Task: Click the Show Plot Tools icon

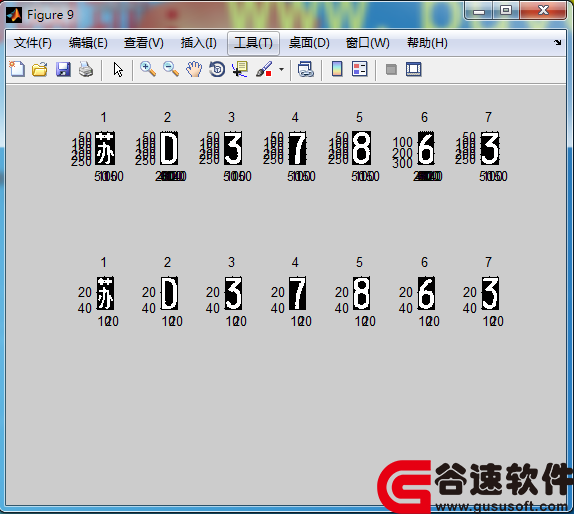Action: (x=414, y=69)
